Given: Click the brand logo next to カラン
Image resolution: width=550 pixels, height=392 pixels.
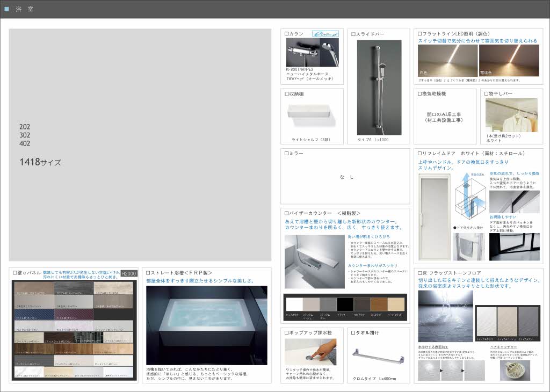Looking at the screenshot, I should tap(325, 33).
